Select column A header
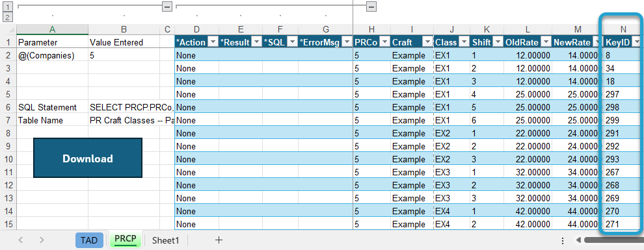The image size is (644, 250). [x=52, y=29]
